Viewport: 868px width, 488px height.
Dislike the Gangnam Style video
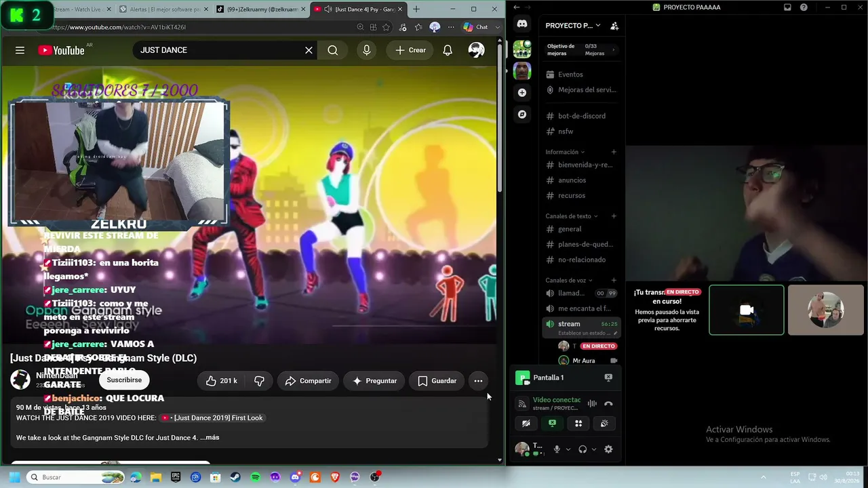(259, 381)
